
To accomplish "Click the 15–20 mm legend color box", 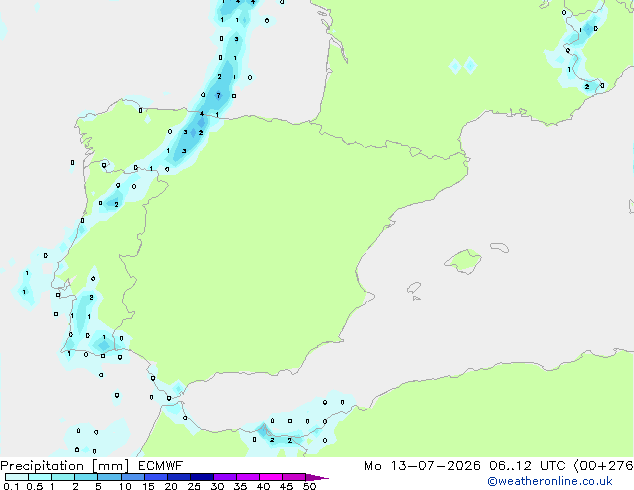I will pos(155,477).
